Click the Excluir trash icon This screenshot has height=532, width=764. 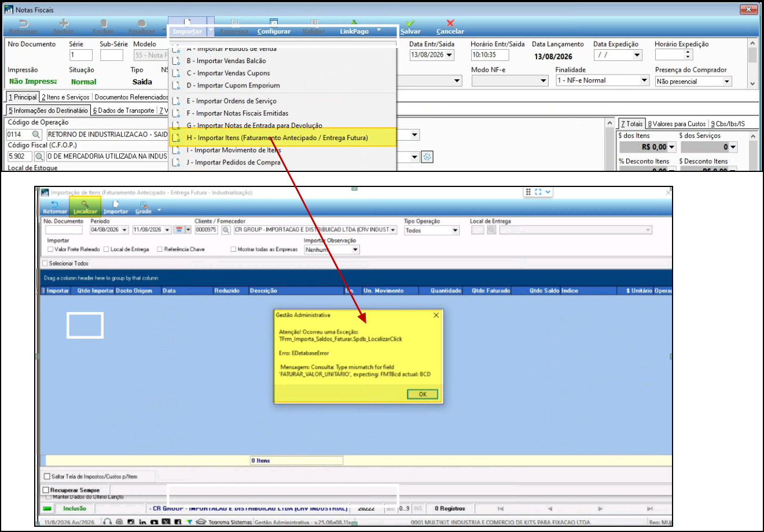point(104,24)
